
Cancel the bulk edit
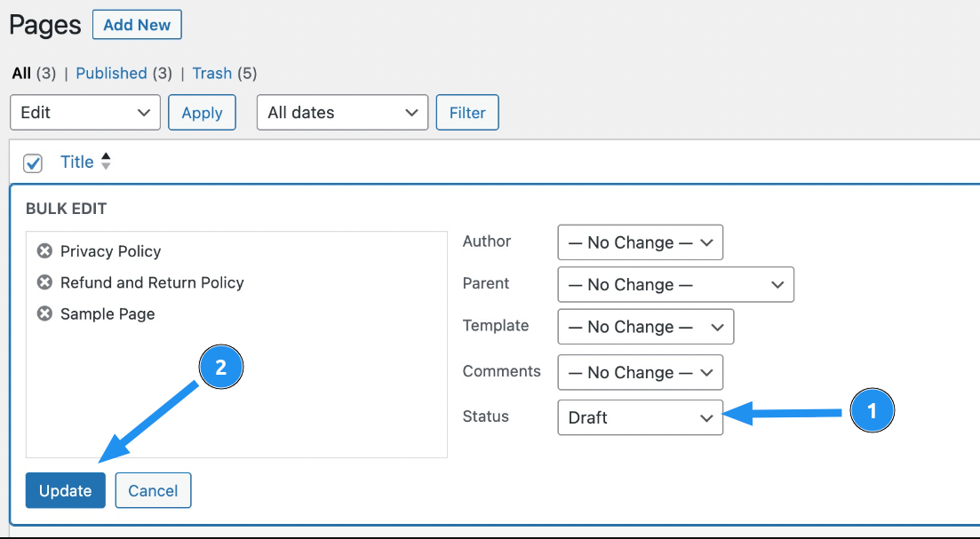coord(153,490)
